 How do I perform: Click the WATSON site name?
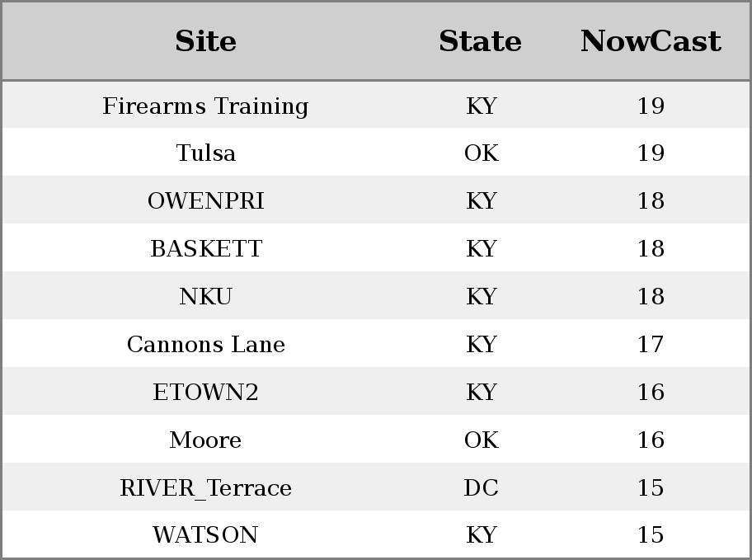(205, 534)
